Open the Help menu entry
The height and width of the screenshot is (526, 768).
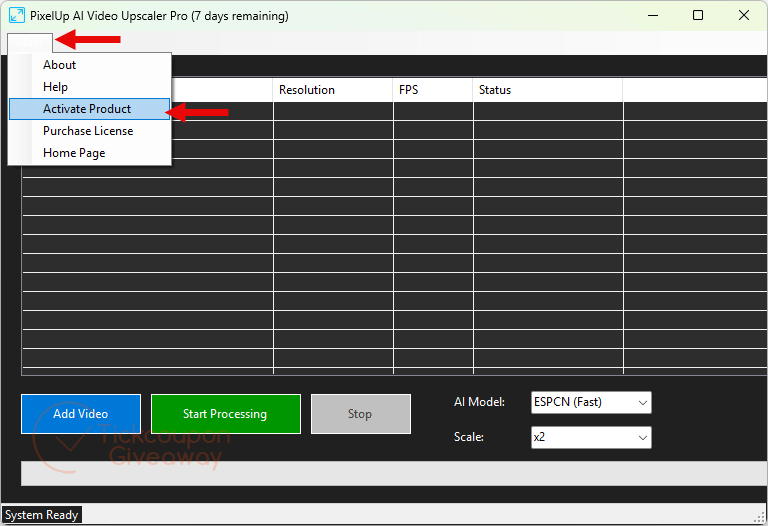[90, 87]
